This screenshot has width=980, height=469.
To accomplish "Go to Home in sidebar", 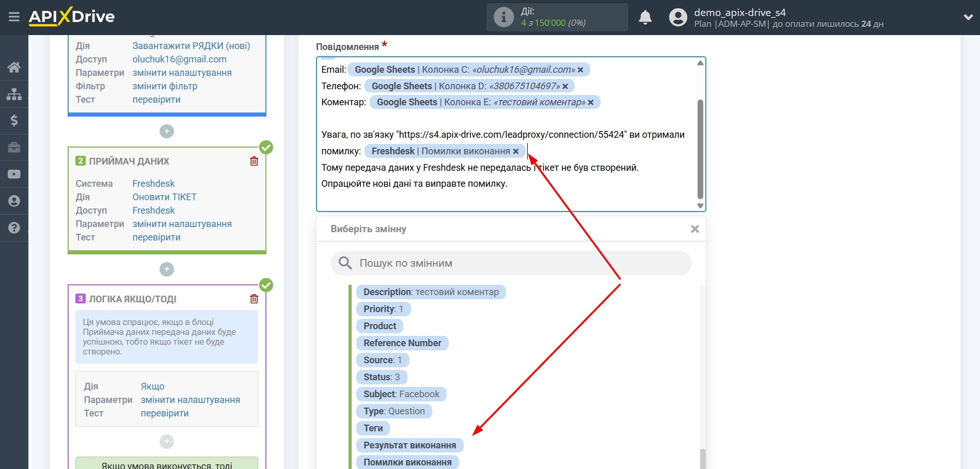I will click(14, 67).
